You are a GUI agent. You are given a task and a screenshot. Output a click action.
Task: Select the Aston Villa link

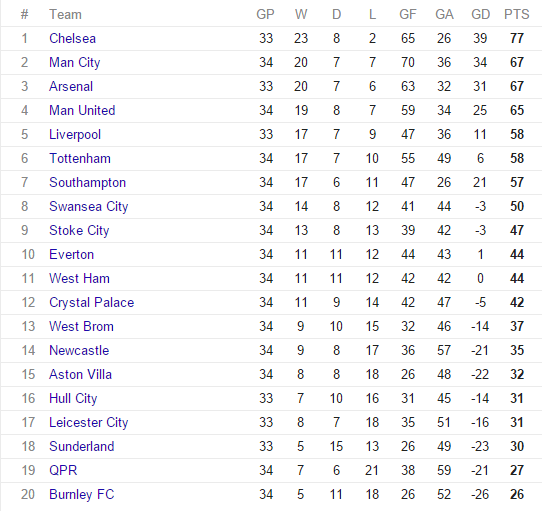click(81, 374)
